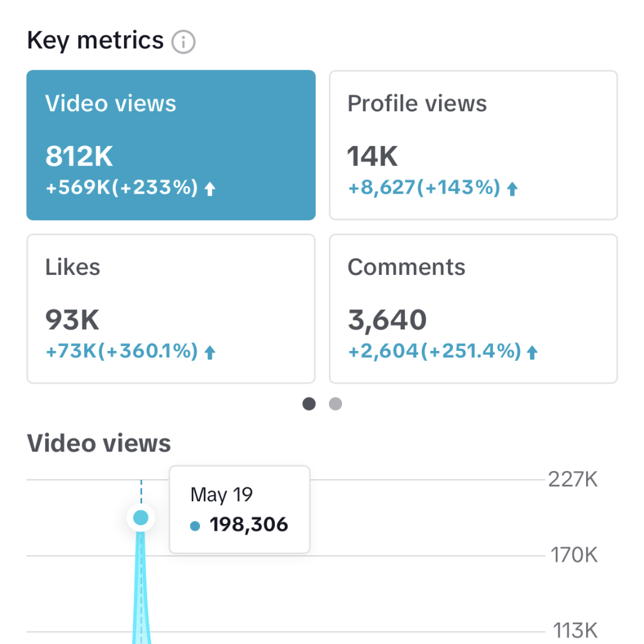Viewport: 644px width, 644px height.
Task: Click the up arrow in Likes card
Action: coord(210,352)
